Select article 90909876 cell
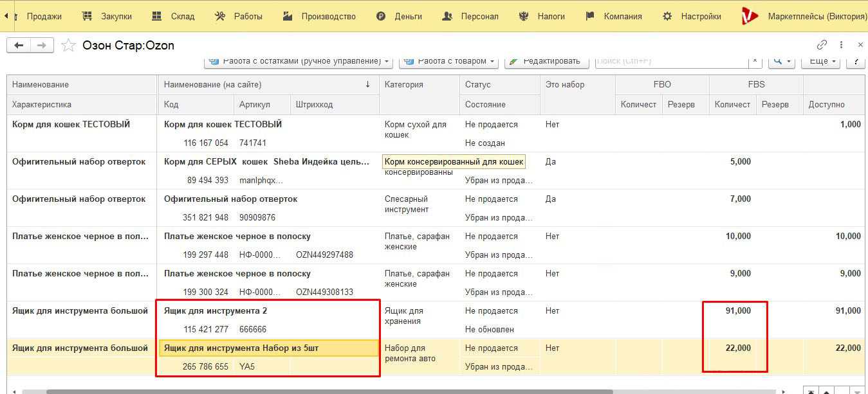The image size is (868, 394). tap(257, 217)
